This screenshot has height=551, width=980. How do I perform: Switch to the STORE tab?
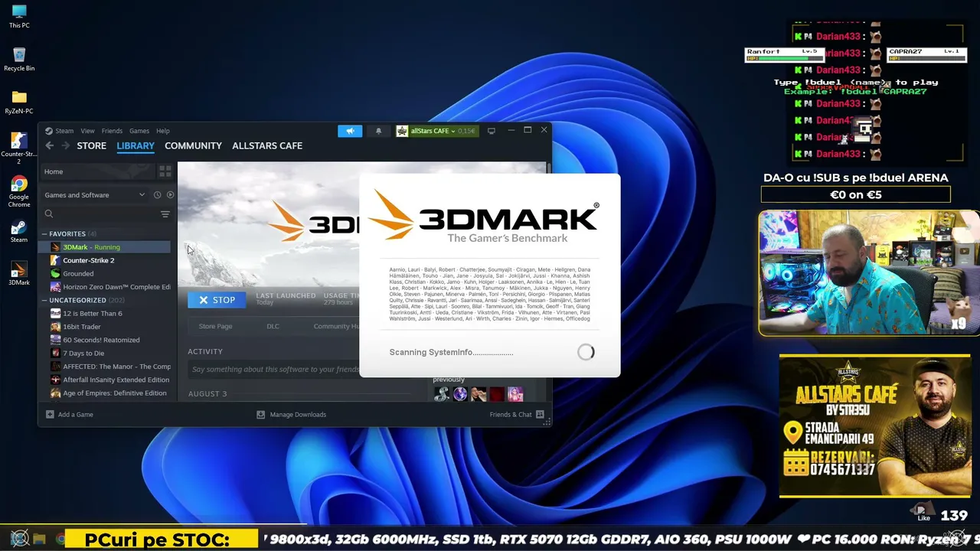pos(92,145)
